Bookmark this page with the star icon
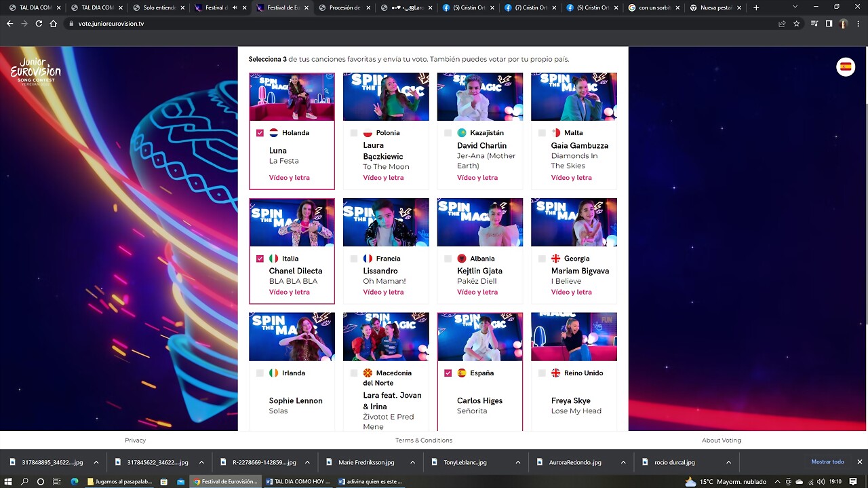868x488 pixels. coord(797,23)
